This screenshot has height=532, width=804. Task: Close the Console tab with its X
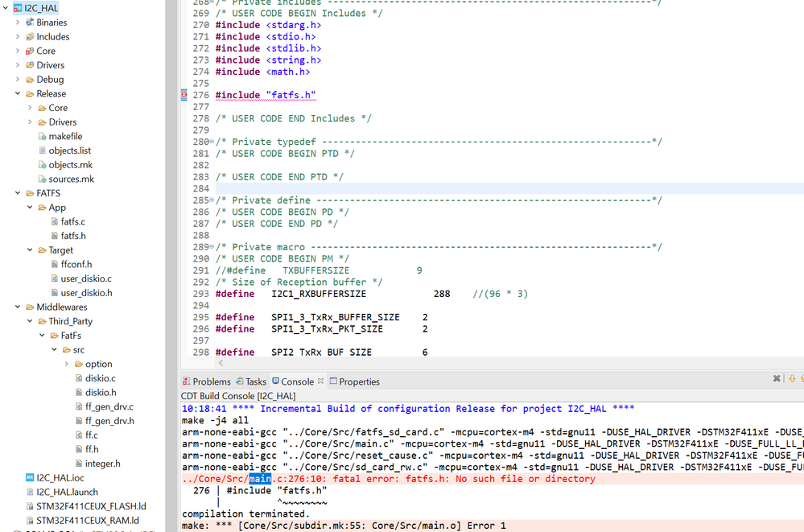[x=320, y=381]
